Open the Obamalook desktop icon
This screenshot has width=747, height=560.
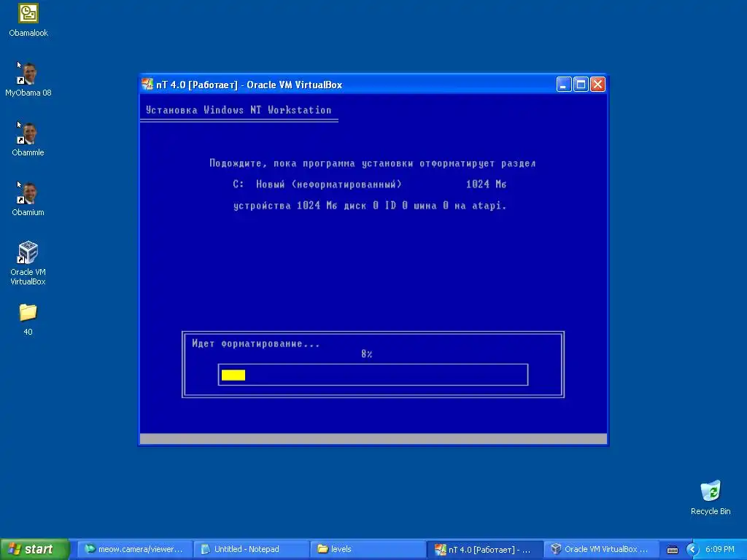(28, 20)
